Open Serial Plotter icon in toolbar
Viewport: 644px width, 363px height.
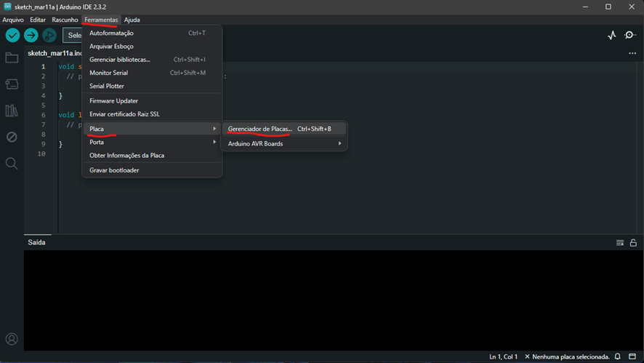pos(611,35)
